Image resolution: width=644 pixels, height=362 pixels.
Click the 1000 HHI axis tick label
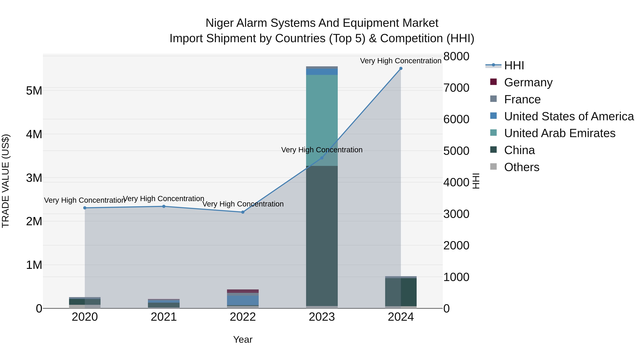[456, 277]
